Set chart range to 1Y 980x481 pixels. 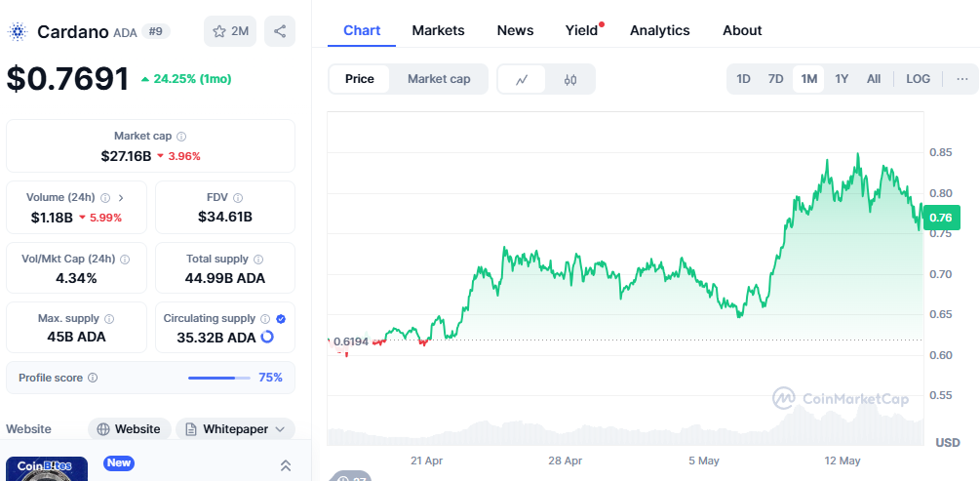click(842, 79)
